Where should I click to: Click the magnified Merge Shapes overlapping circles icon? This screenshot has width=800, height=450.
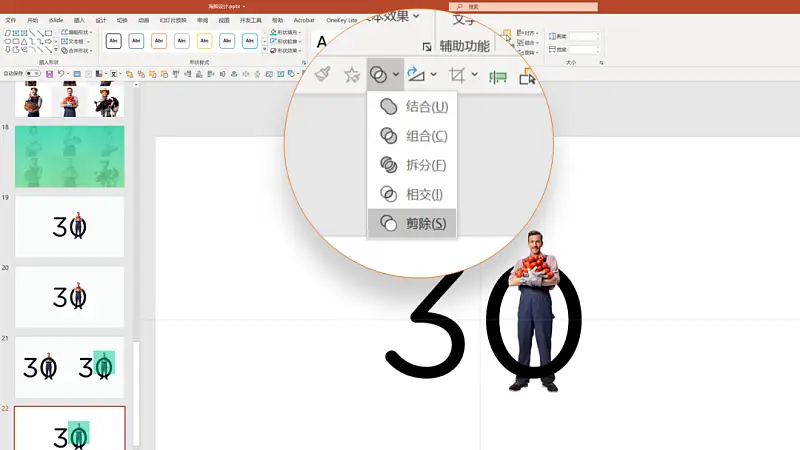coord(378,74)
